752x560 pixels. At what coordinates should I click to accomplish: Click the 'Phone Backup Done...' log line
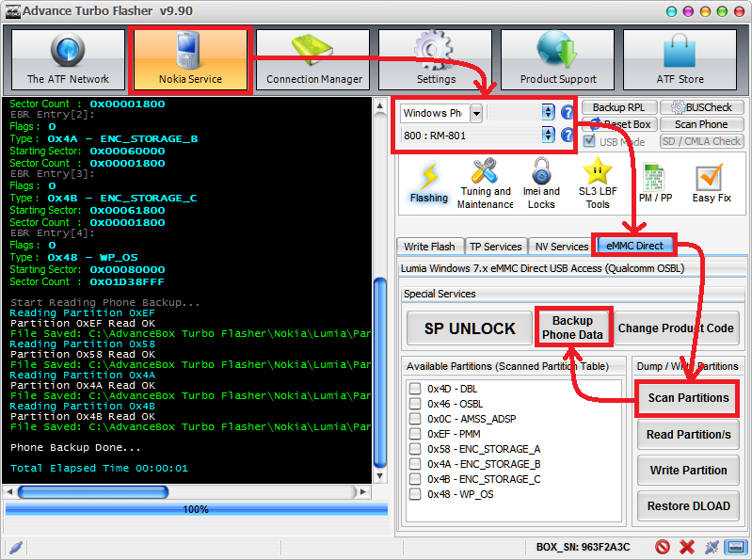(75, 447)
